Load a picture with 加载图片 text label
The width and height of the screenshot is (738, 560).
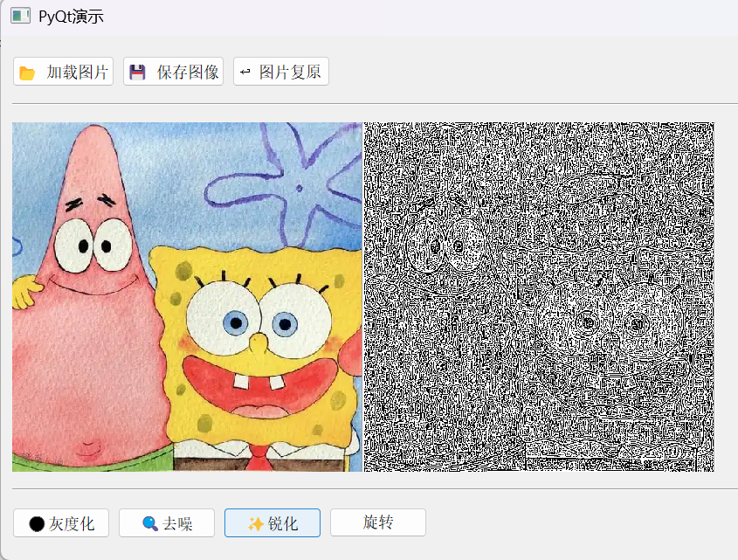pos(78,72)
